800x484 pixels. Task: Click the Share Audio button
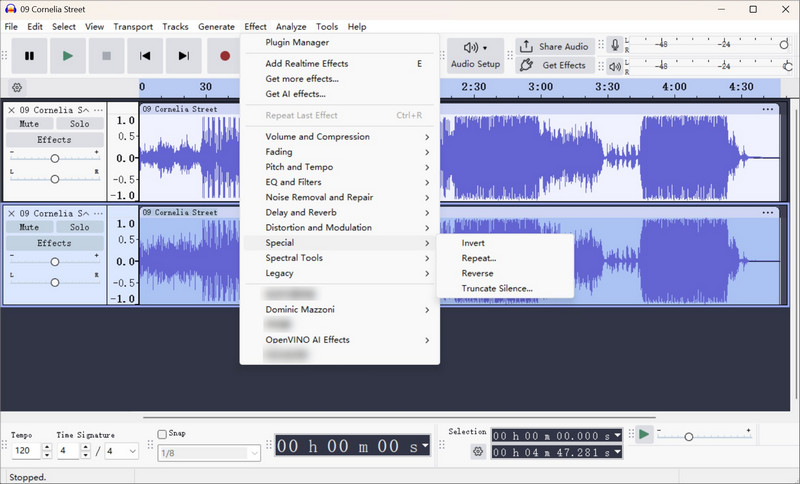pos(554,46)
